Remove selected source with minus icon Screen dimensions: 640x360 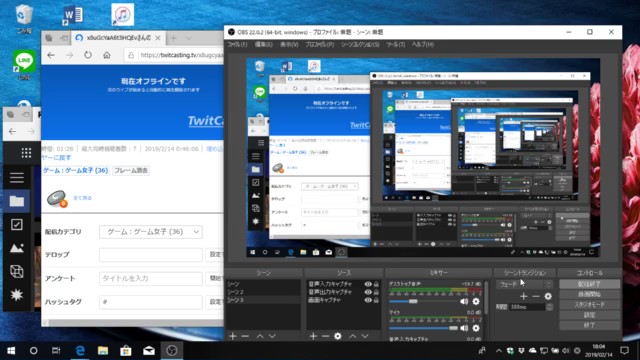pos(325,336)
